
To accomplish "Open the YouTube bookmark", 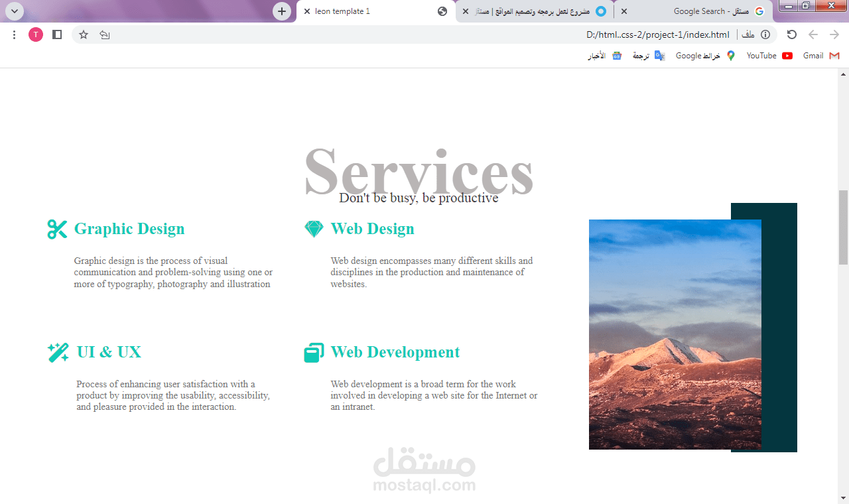I will [x=769, y=56].
